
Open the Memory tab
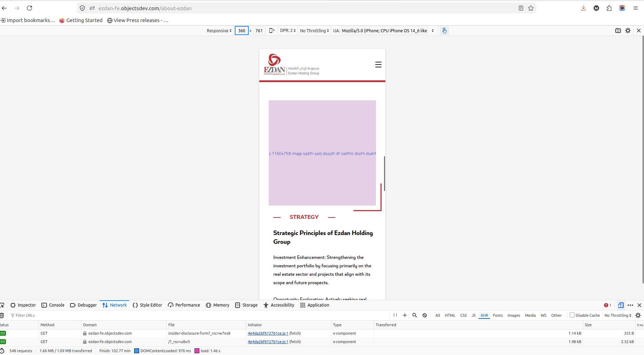(218, 305)
